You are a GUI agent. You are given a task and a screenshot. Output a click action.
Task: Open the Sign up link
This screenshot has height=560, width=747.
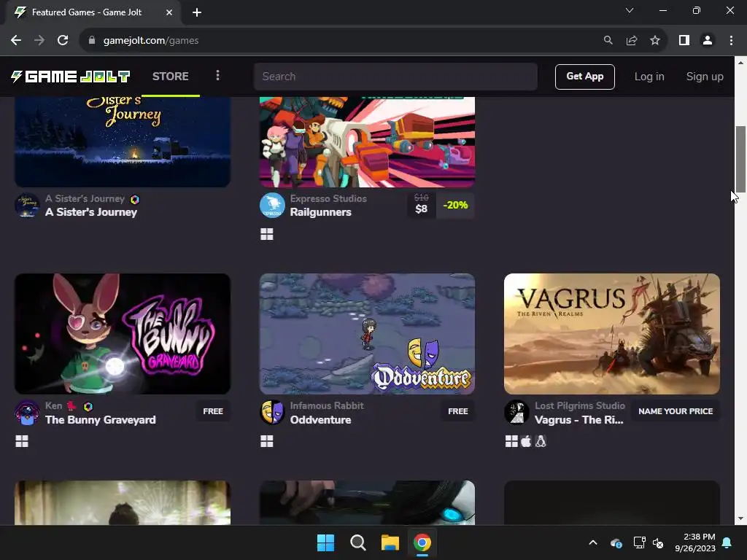tap(704, 76)
